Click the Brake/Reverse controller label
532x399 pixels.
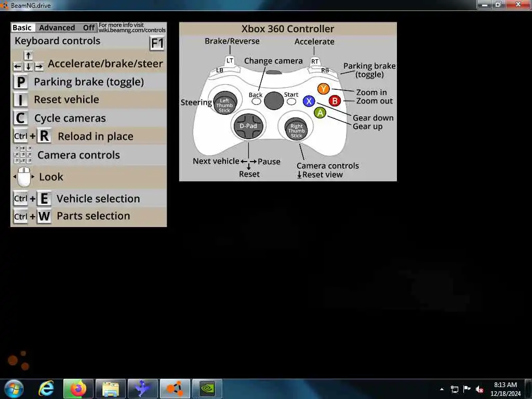pyautogui.click(x=232, y=41)
